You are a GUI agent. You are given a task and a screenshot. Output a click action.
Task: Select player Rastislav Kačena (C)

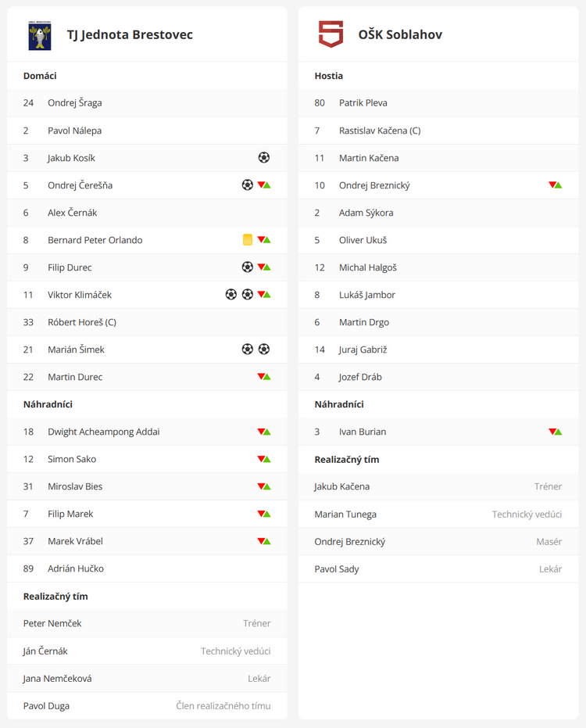point(438,131)
